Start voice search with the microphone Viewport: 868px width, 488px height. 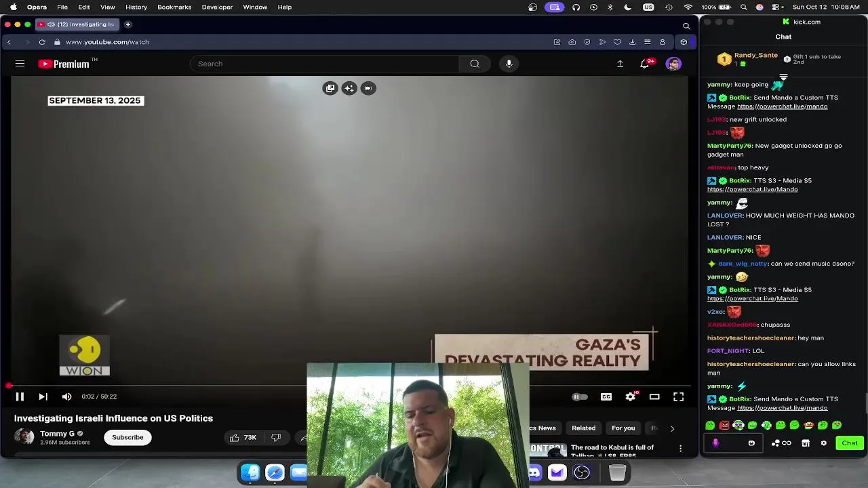(509, 64)
